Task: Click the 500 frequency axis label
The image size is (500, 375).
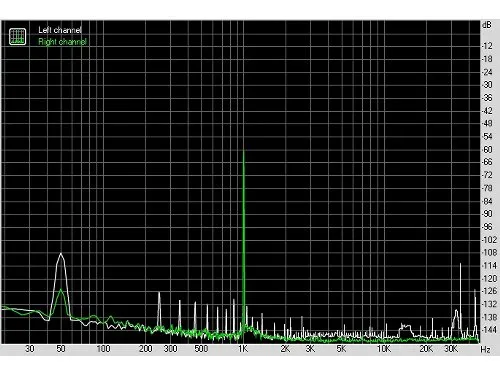Action: (201, 349)
